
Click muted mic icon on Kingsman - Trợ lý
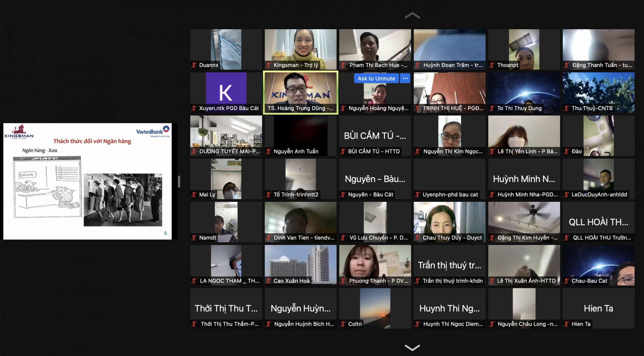pos(268,65)
